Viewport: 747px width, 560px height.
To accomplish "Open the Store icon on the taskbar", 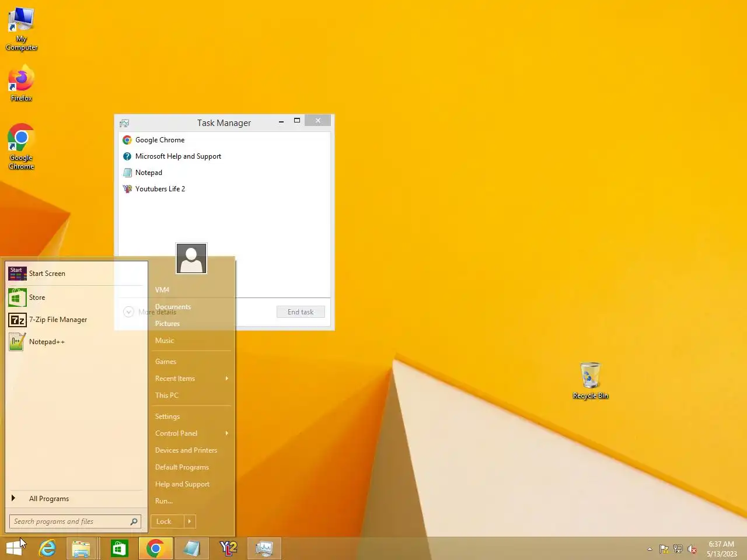I will [119, 548].
